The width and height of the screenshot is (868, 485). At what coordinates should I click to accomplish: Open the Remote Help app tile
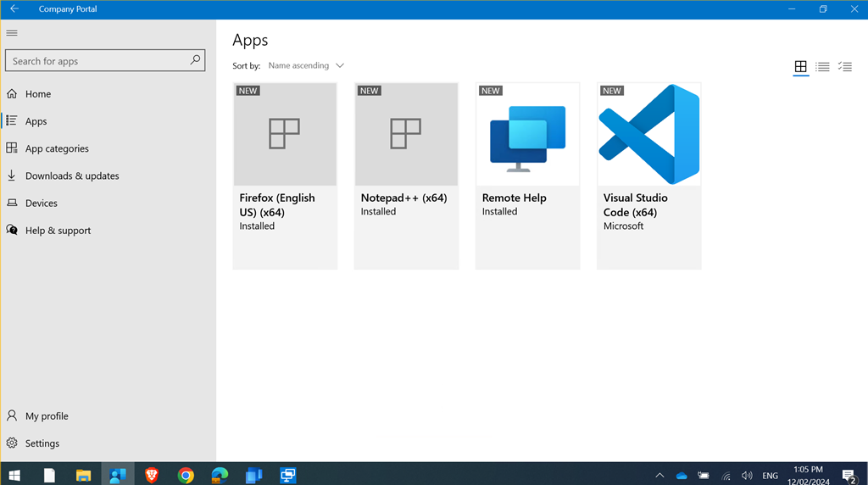[x=527, y=176]
